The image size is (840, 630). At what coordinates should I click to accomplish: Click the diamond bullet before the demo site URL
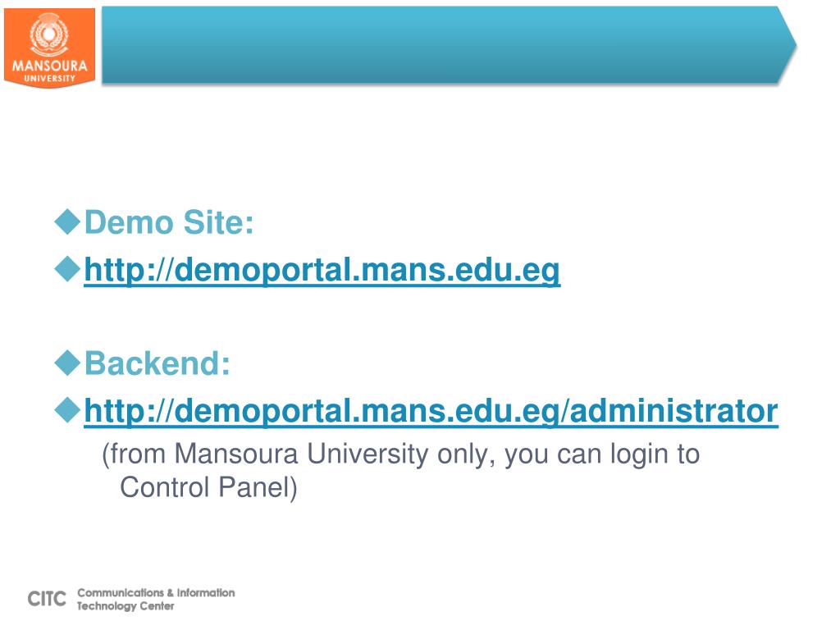click(x=67, y=269)
